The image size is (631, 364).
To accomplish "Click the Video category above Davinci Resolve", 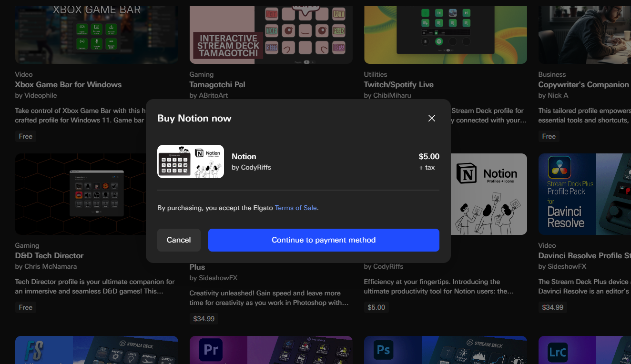I will 547,245.
